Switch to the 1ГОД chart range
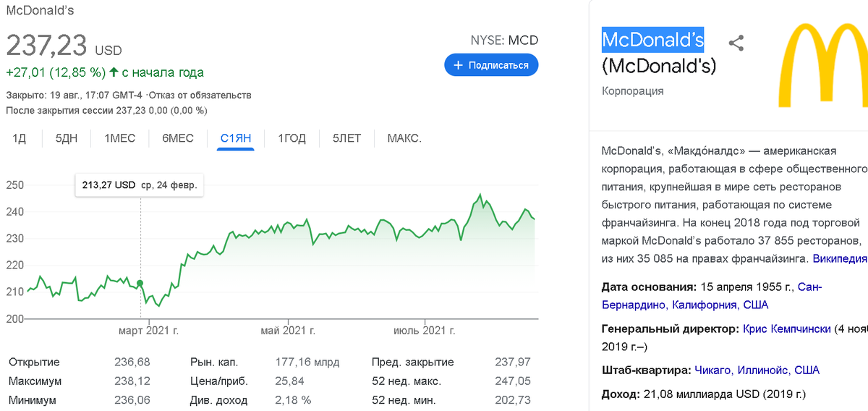 point(292,138)
